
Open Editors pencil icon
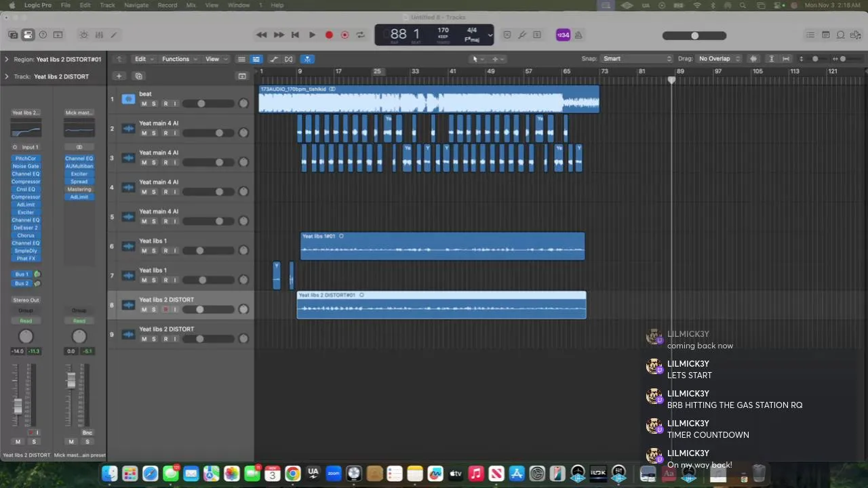click(x=114, y=35)
